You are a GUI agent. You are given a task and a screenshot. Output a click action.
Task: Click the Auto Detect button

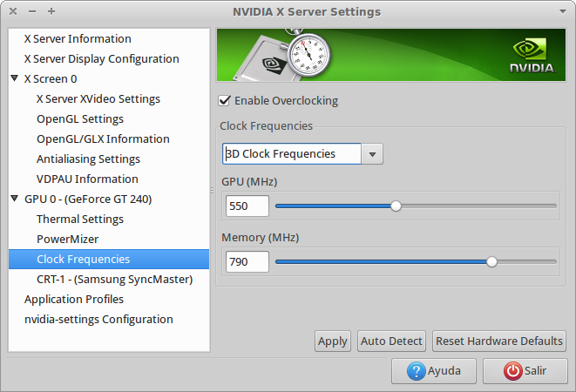click(391, 341)
